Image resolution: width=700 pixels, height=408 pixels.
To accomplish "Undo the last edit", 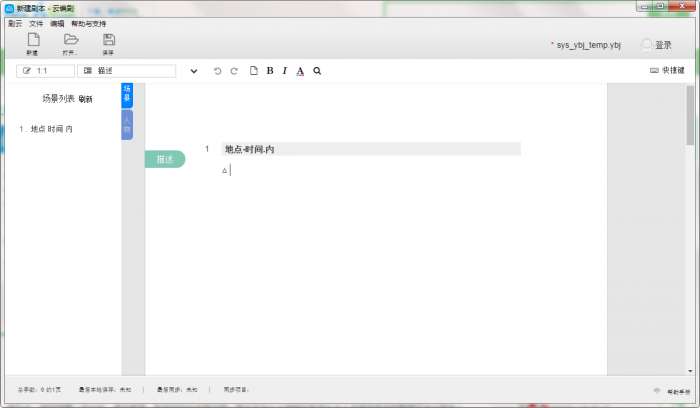I will pyautogui.click(x=217, y=71).
